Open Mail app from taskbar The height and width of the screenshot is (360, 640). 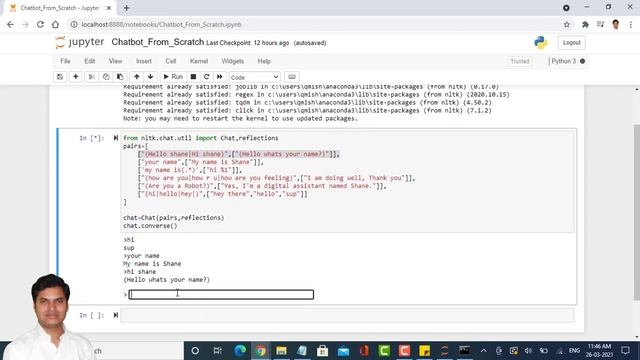point(343,351)
